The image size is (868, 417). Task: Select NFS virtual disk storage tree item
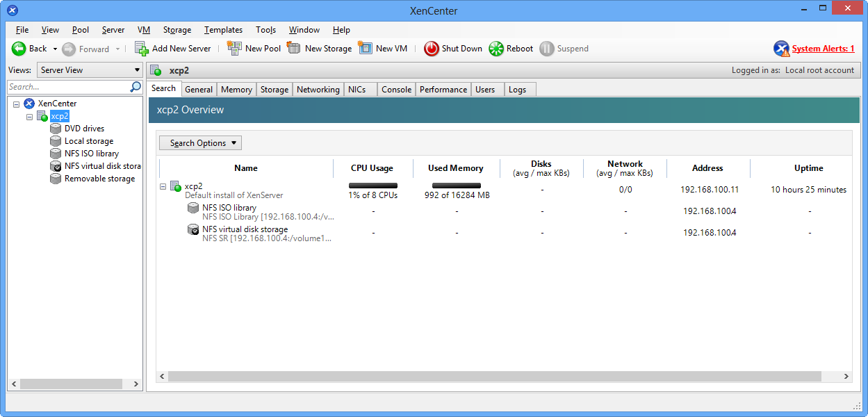coord(103,166)
